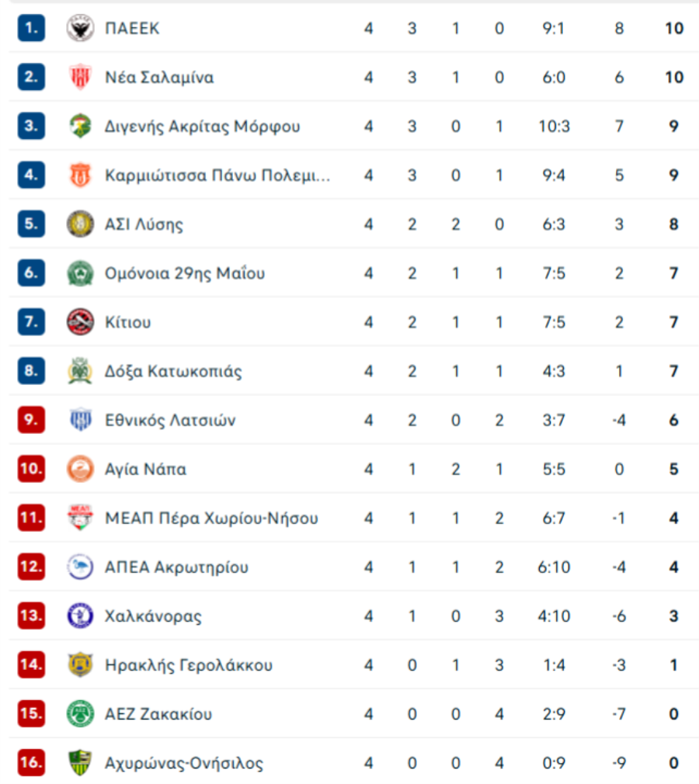Click the blue rank 1 position badge
This screenshot has width=699, height=784.
pyautogui.click(x=30, y=29)
